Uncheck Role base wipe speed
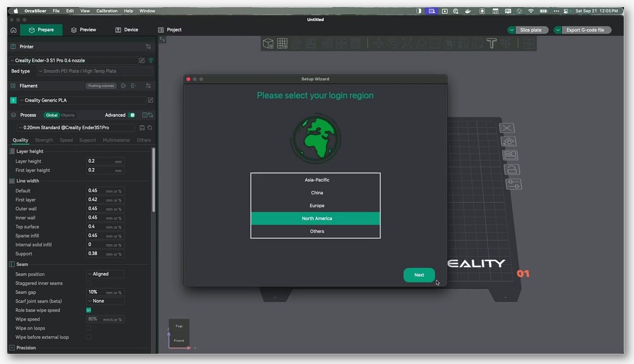Viewport: 634px width, 364px height. coord(89,310)
